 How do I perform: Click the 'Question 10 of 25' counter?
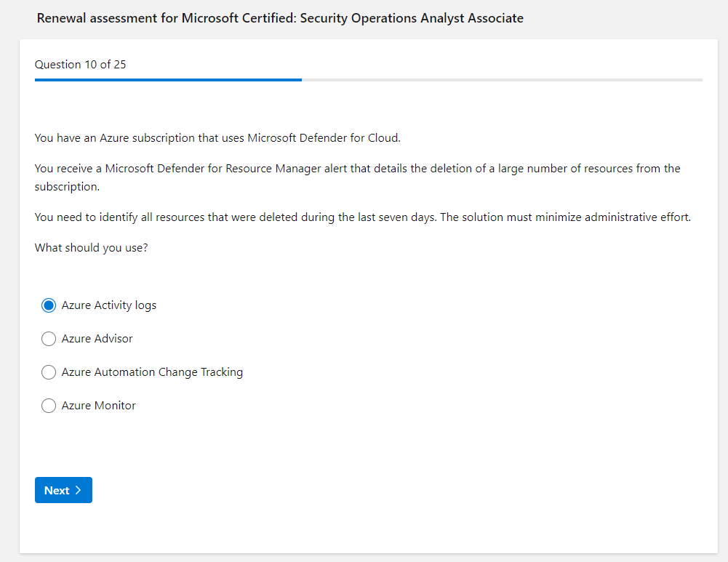(x=80, y=65)
